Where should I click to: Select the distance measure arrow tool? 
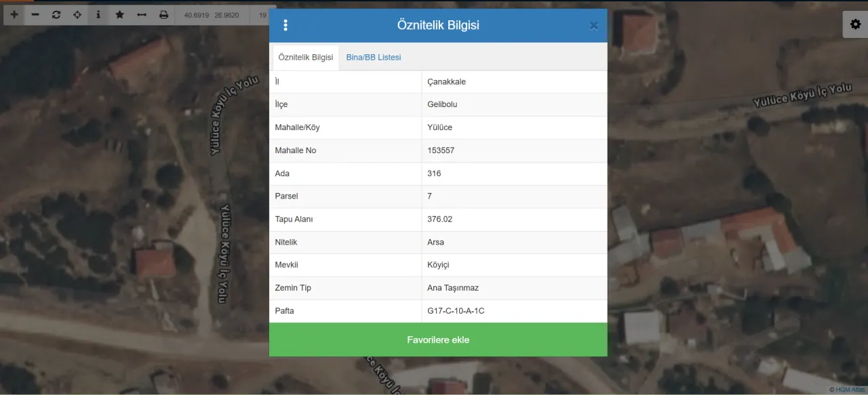(142, 14)
